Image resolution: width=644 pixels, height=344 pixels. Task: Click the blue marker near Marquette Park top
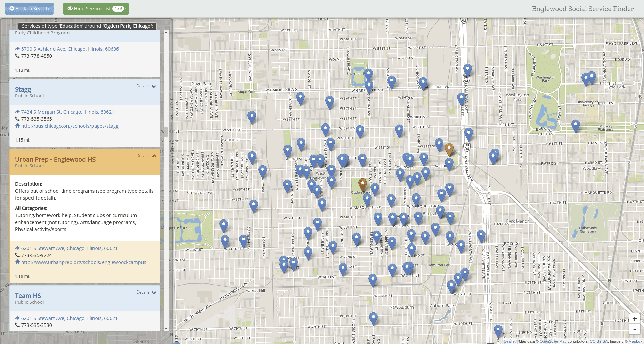tap(223, 226)
